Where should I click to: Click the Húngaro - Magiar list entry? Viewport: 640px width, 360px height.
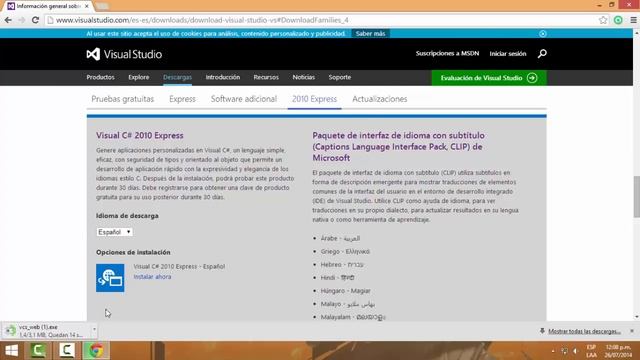(345, 291)
